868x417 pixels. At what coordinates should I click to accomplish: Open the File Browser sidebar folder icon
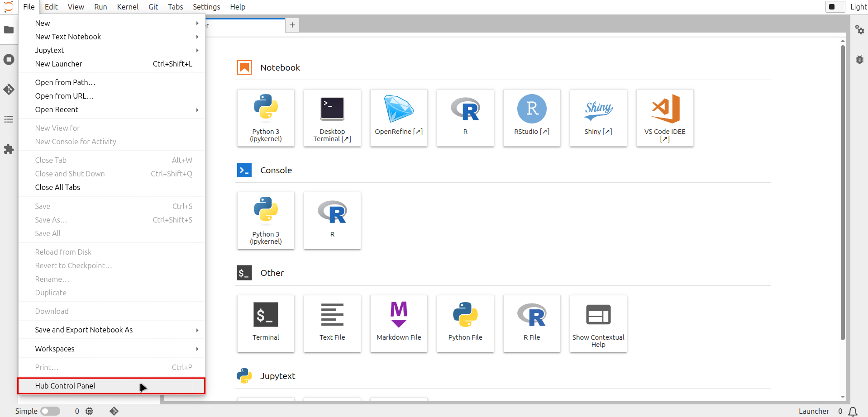tap(9, 30)
